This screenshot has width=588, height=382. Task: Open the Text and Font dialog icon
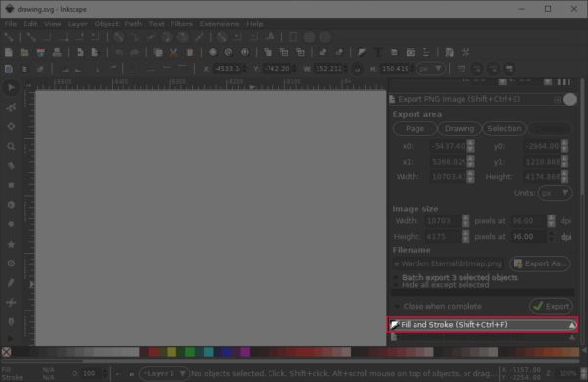(378, 53)
